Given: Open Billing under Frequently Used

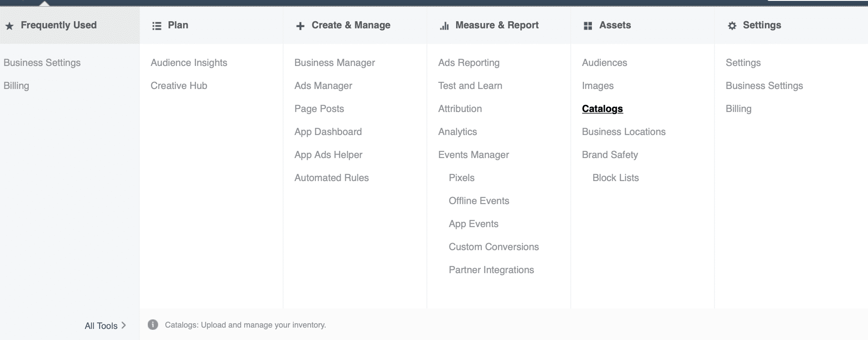Looking at the screenshot, I should (x=16, y=86).
